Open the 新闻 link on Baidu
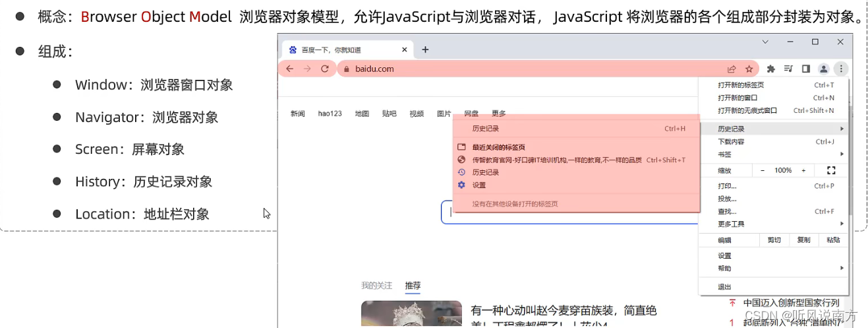Viewport: 868px width, 328px height. pos(298,114)
